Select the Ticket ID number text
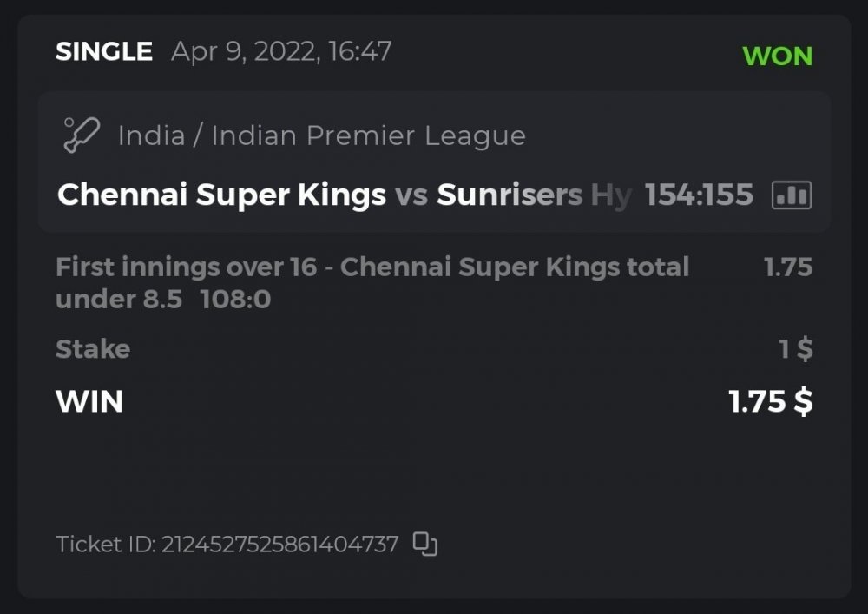This screenshot has height=614, width=868. (279, 545)
